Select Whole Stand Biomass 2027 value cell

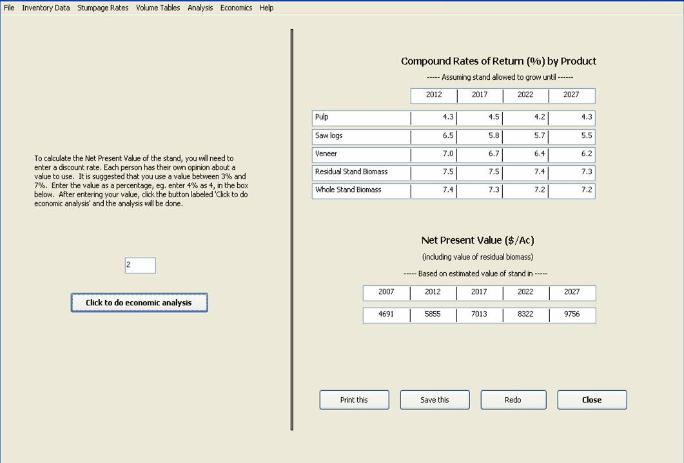coord(572,190)
